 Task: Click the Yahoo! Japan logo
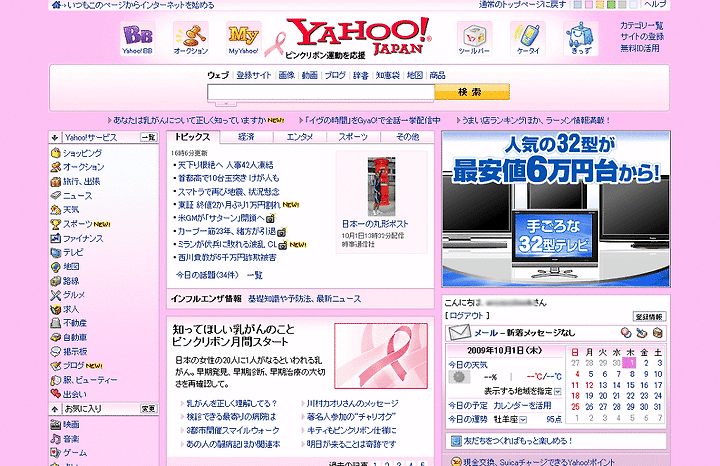[361, 36]
